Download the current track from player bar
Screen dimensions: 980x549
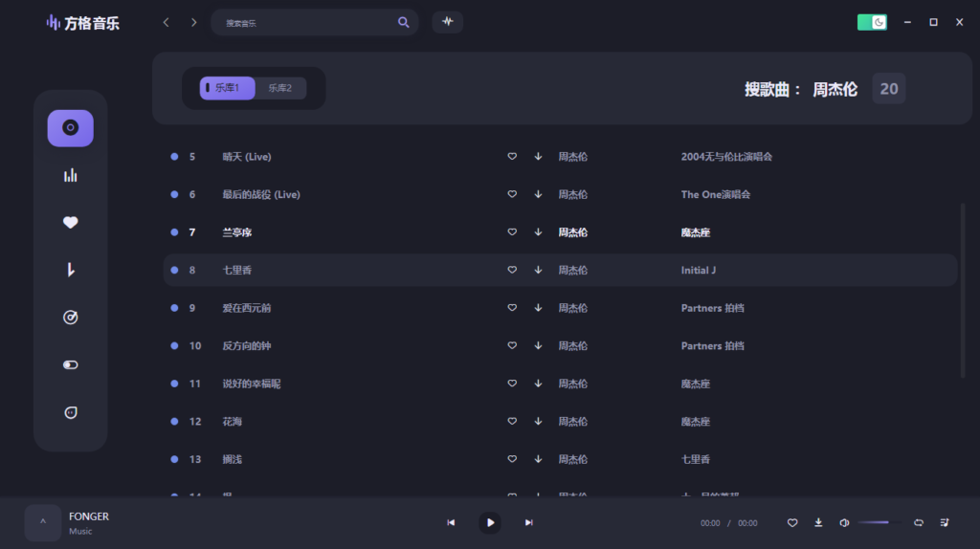click(818, 522)
